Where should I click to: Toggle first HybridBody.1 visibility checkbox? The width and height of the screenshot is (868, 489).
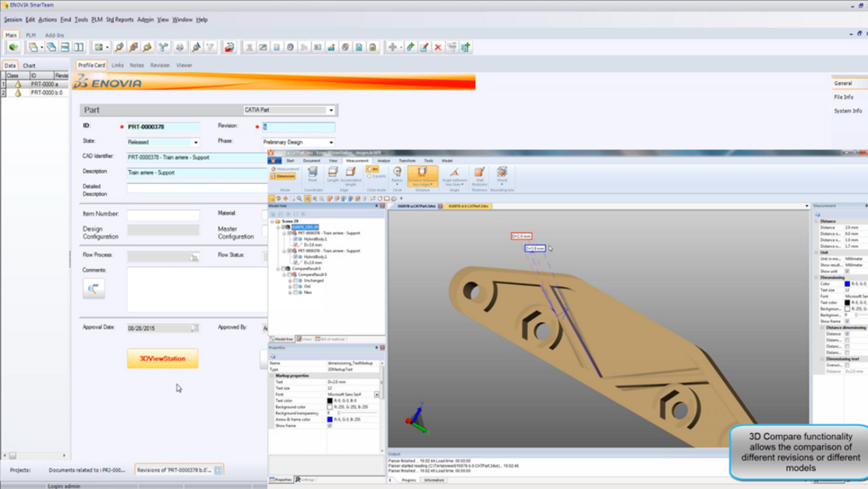tap(295, 239)
